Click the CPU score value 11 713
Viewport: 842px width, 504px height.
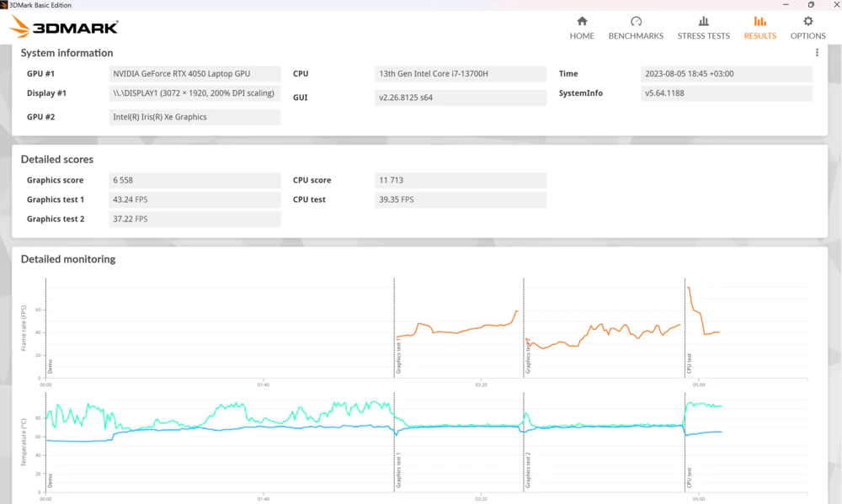pos(461,180)
